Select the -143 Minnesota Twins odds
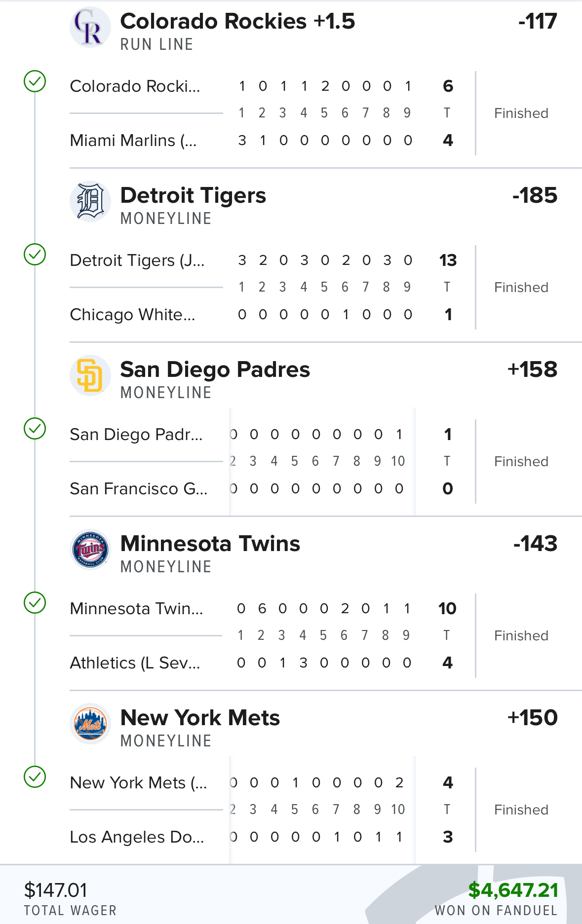 pos(535,544)
